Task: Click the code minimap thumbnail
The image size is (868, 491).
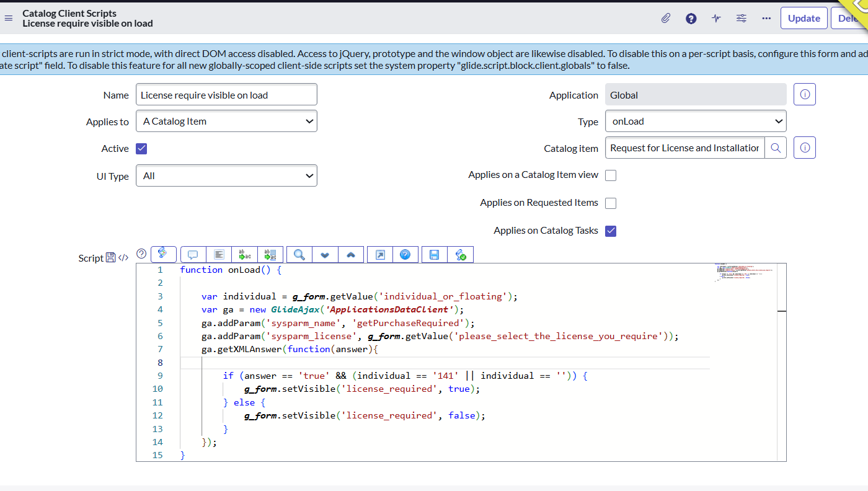Action: pos(743,272)
